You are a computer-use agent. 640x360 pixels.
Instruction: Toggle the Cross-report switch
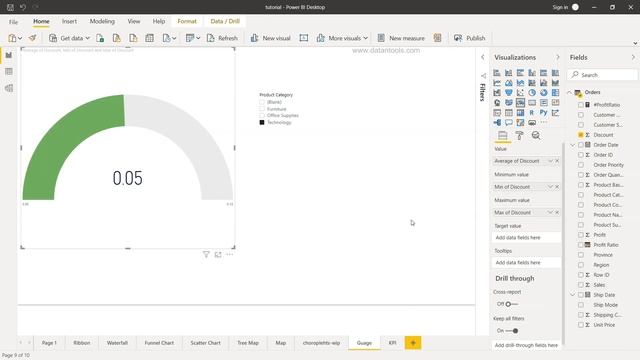[x=511, y=304]
